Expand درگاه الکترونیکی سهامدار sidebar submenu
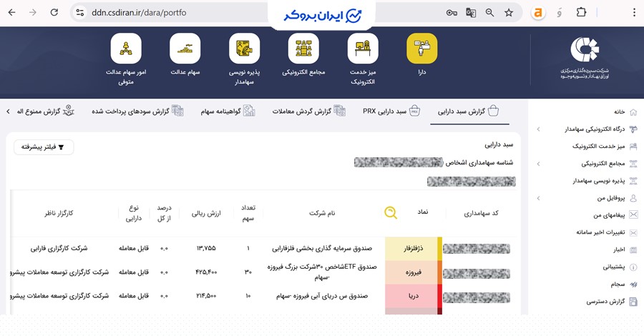This screenshot has width=644, height=336. [538, 129]
